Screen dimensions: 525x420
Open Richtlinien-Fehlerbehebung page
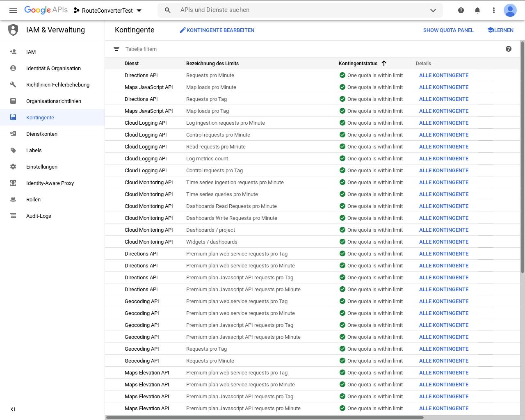point(52,85)
